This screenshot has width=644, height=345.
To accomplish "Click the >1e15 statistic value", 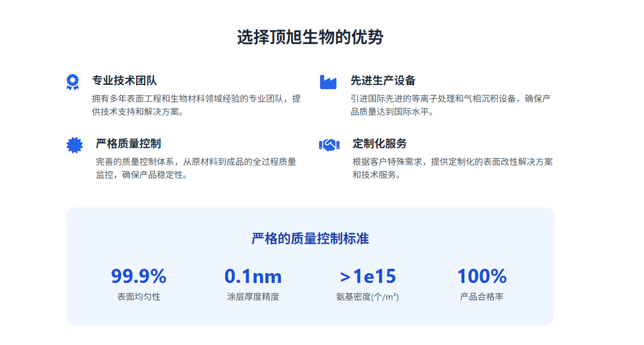I will click(x=367, y=276).
